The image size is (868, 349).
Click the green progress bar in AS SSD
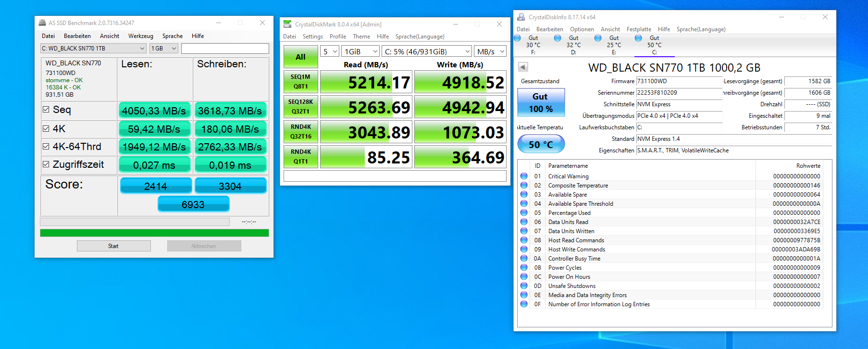click(x=154, y=233)
